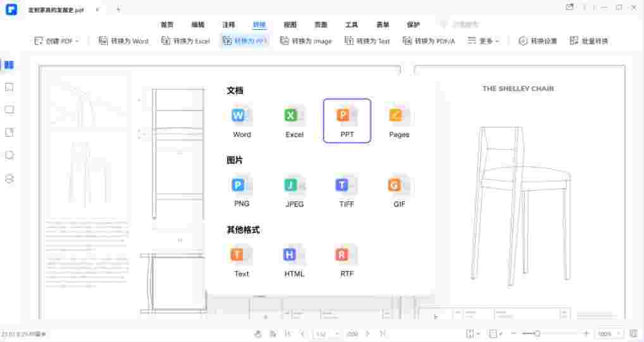Open the 注释 tab
The height and width of the screenshot is (342, 644).
tap(228, 25)
